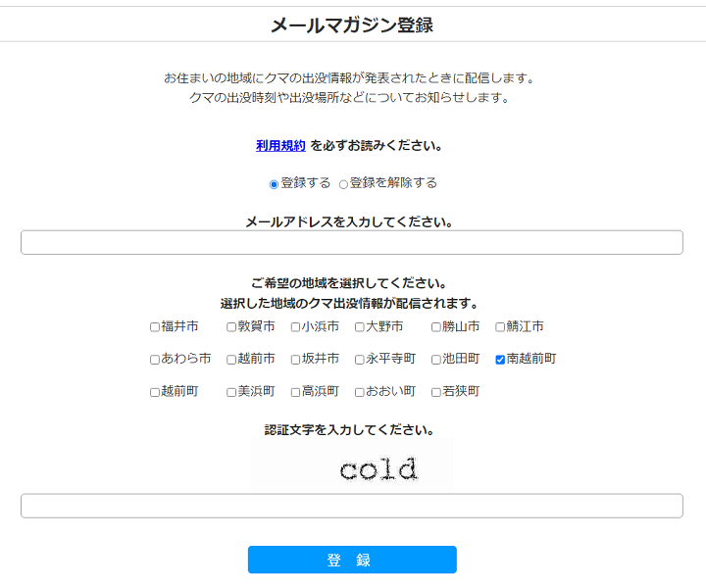
Task: Tick the あわら市 checkbox
Action: pyautogui.click(x=155, y=360)
